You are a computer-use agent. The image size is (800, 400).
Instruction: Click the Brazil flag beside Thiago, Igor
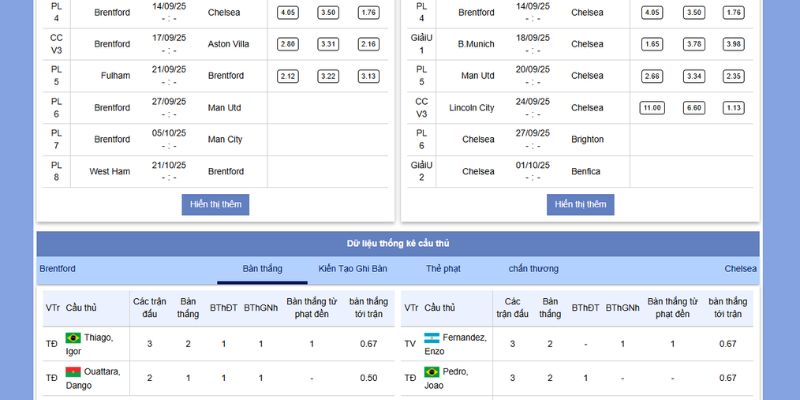(73, 338)
